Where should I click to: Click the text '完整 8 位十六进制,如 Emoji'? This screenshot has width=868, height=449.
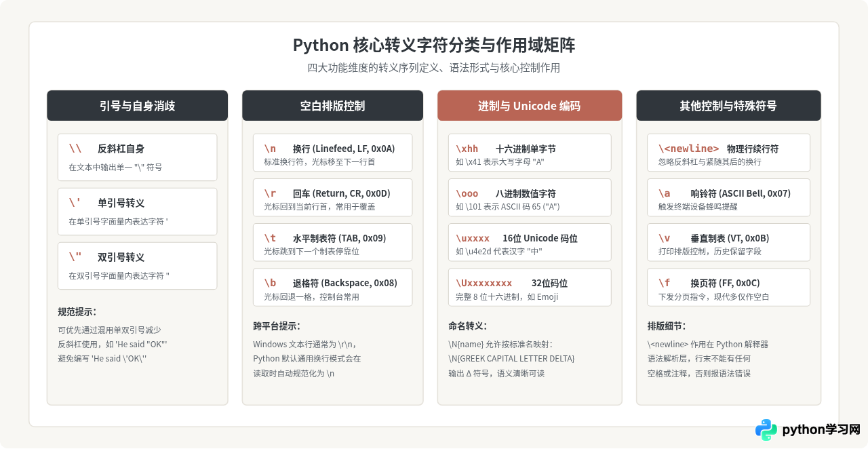[x=507, y=296]
